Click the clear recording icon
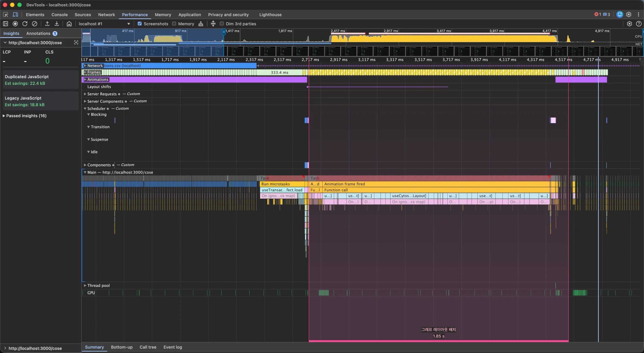 pos(35,24)
